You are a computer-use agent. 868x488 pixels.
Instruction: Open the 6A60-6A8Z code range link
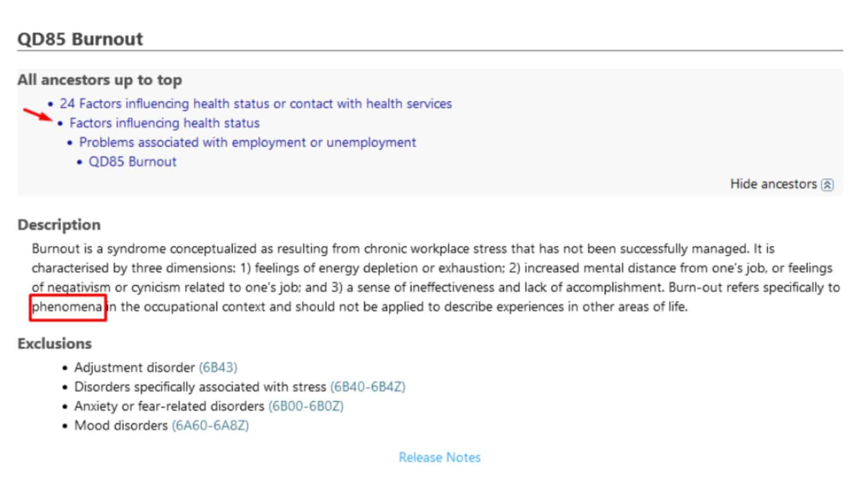click(x=210, y=426)
